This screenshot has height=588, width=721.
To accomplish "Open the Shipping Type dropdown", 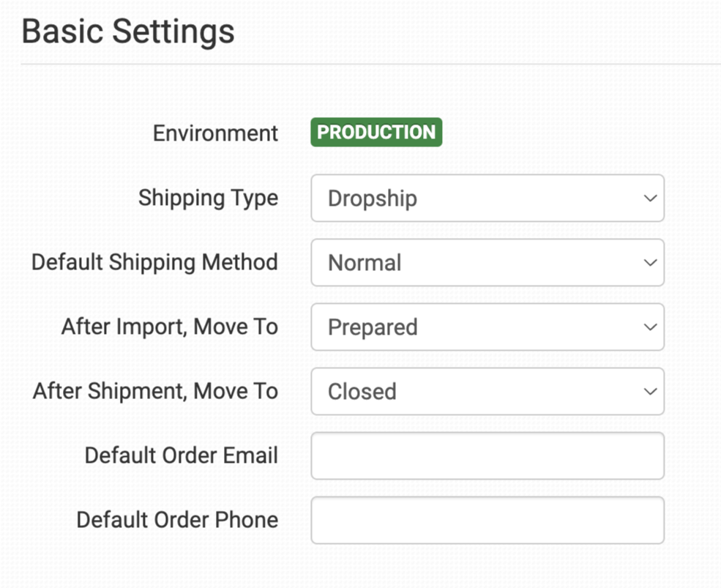I will click(487, 198).
